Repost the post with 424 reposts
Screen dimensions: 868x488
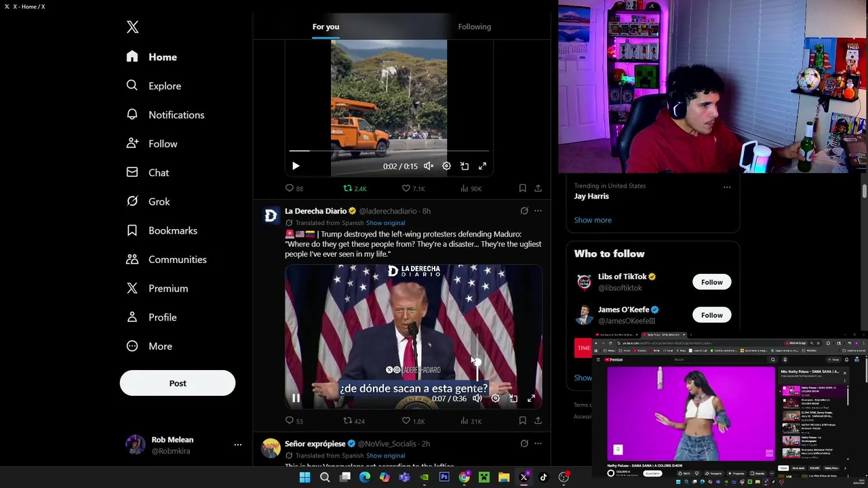[354, 421]
